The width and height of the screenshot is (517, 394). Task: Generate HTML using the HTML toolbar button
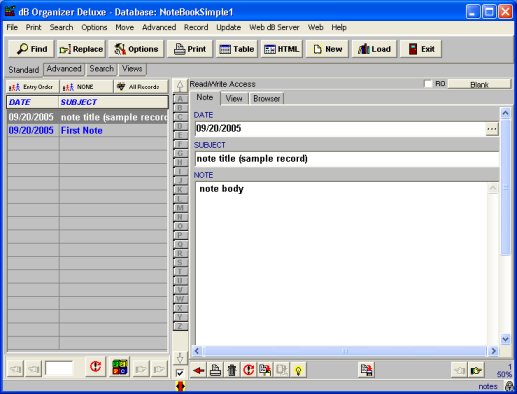(x=282, y=49)
